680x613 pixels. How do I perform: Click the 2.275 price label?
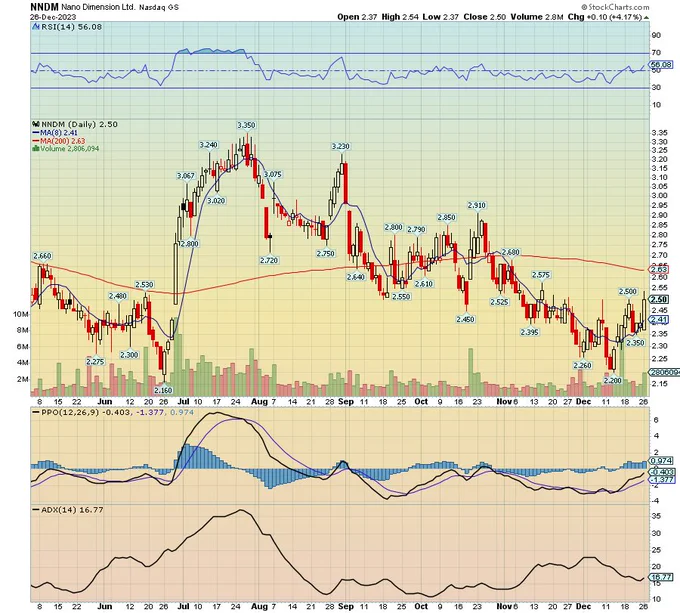coord(95,362)
